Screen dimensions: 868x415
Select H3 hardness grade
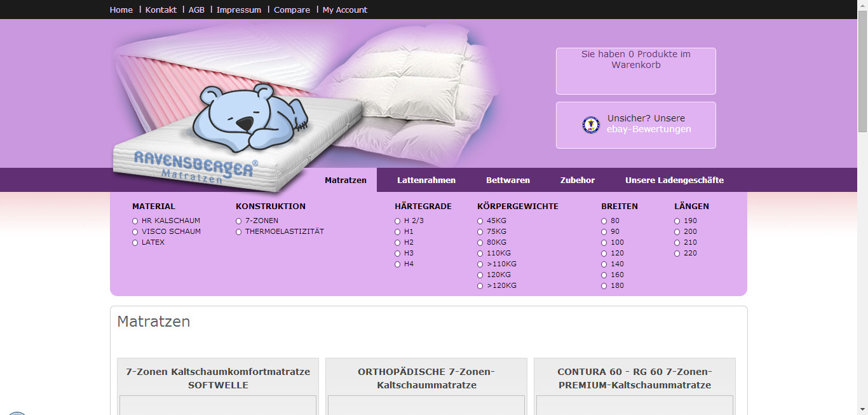397,254
